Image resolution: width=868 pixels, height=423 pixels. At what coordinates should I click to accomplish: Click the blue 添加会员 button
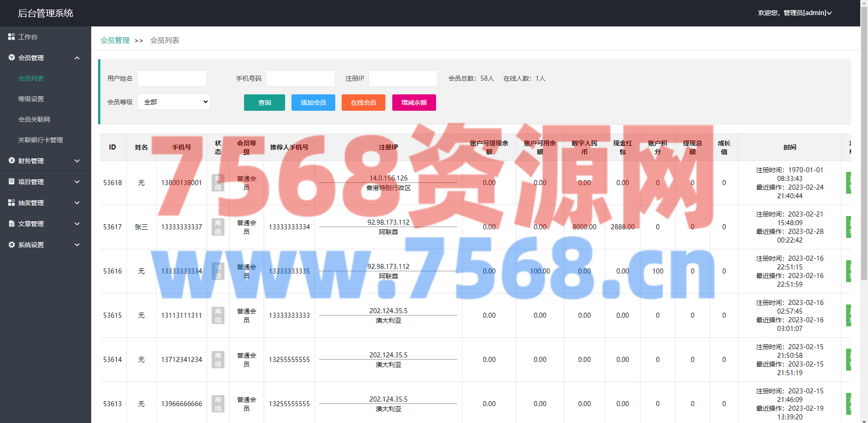313,103
